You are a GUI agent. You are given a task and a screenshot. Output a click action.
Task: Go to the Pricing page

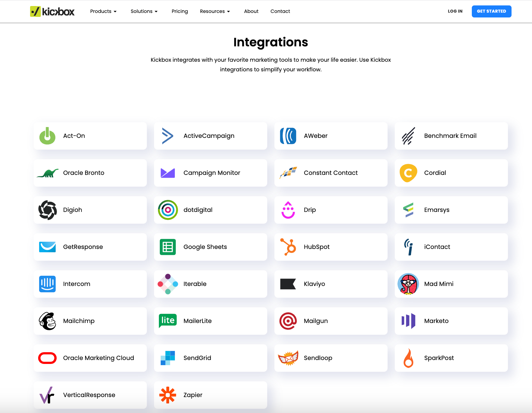tap(180, 11)
